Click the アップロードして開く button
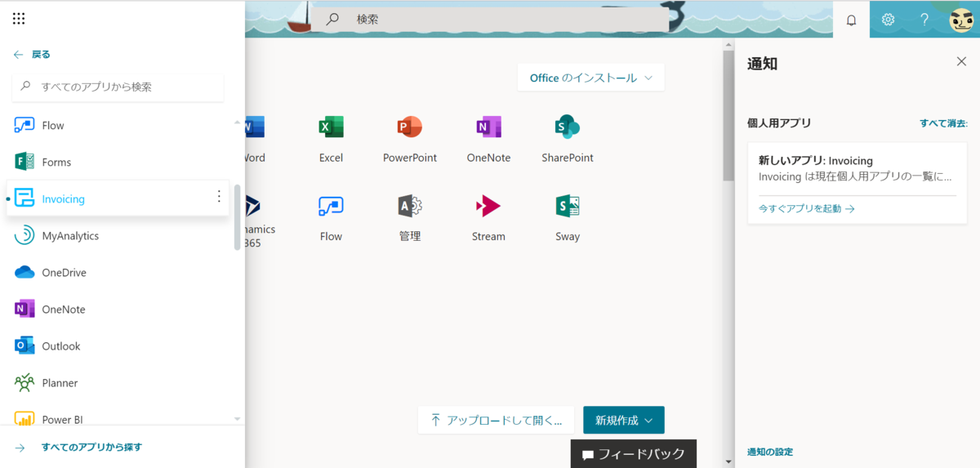 pos(497,420)
